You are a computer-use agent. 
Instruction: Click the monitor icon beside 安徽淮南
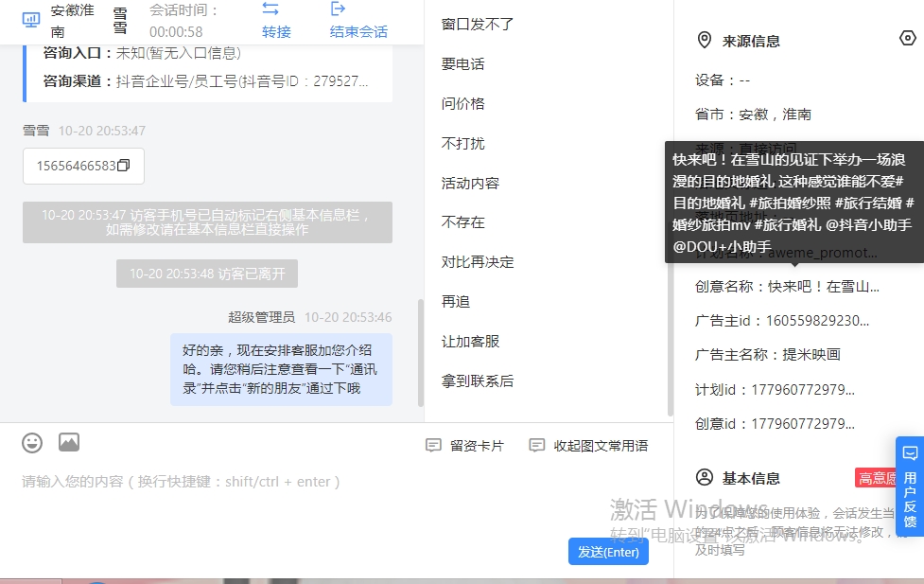pos(30,20)
